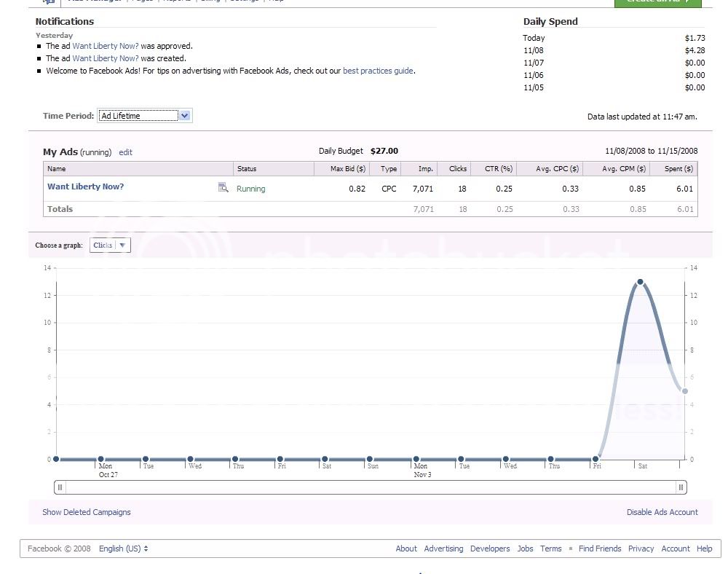728x574 pixels.
Task: Click the Avg. CPM ($) column header
Action: tap(617, 169)
